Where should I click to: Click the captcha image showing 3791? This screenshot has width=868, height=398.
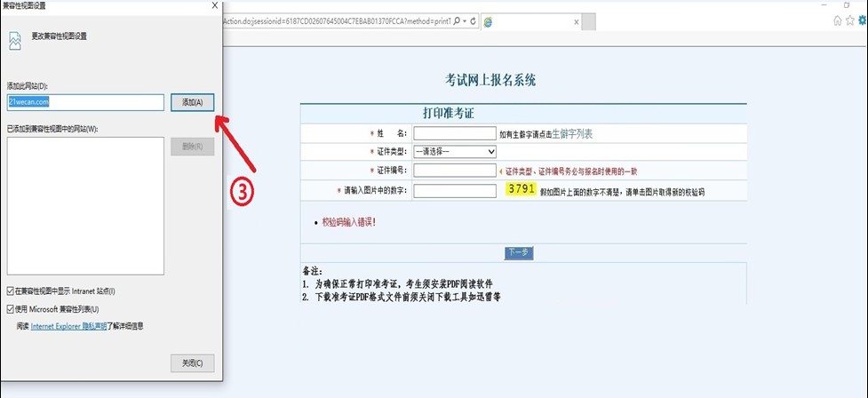click(520, 189)
